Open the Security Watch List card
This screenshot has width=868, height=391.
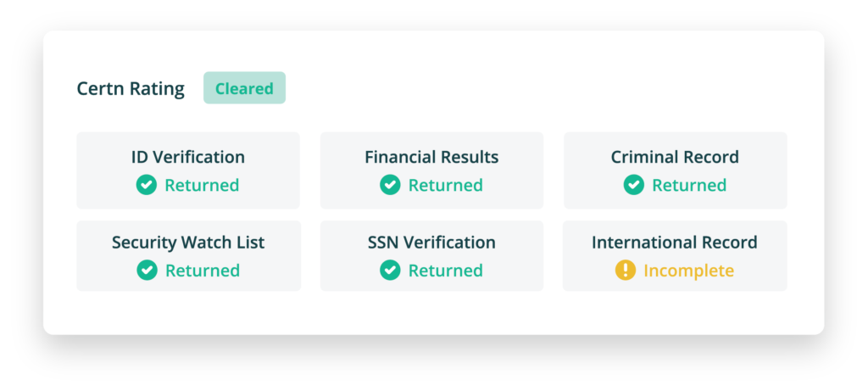tap(188, 255)
